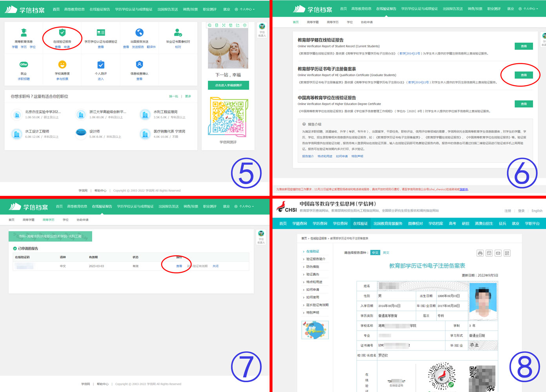Open 学信档案 in the CHSI teal navigation bar
546x392 pixels.
[435, 223]
